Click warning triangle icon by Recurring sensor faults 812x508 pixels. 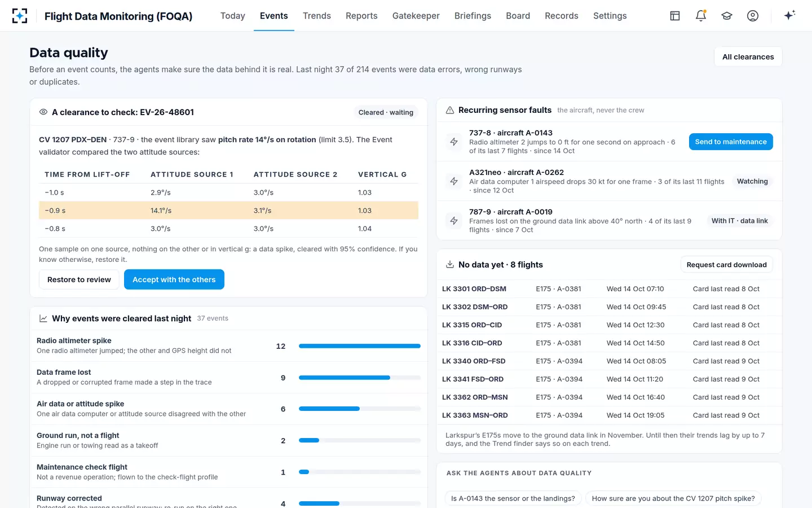point(450,111)
